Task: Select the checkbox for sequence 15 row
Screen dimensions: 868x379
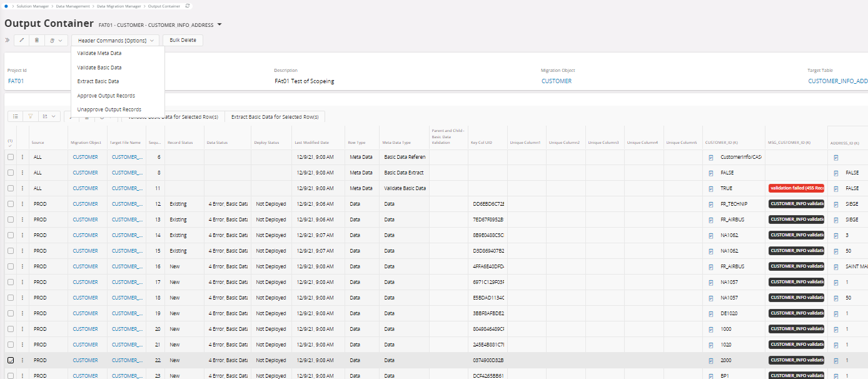Action: (10, 251)
